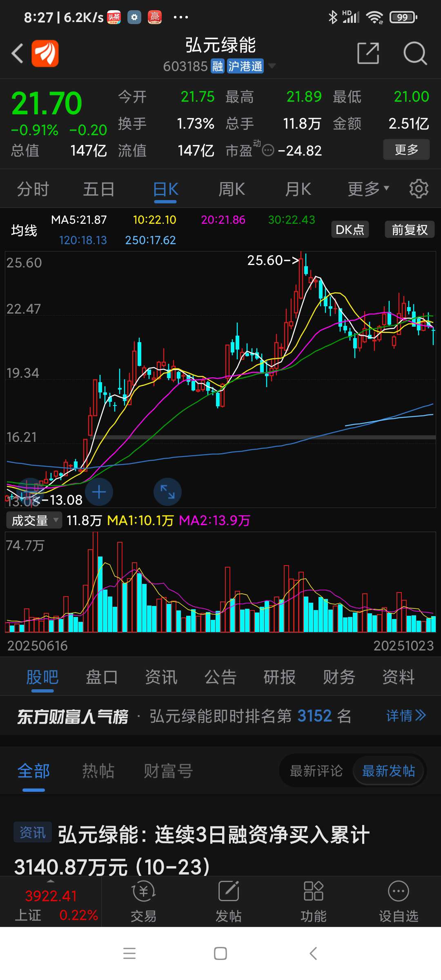Open search with magnifier icon

415,53
